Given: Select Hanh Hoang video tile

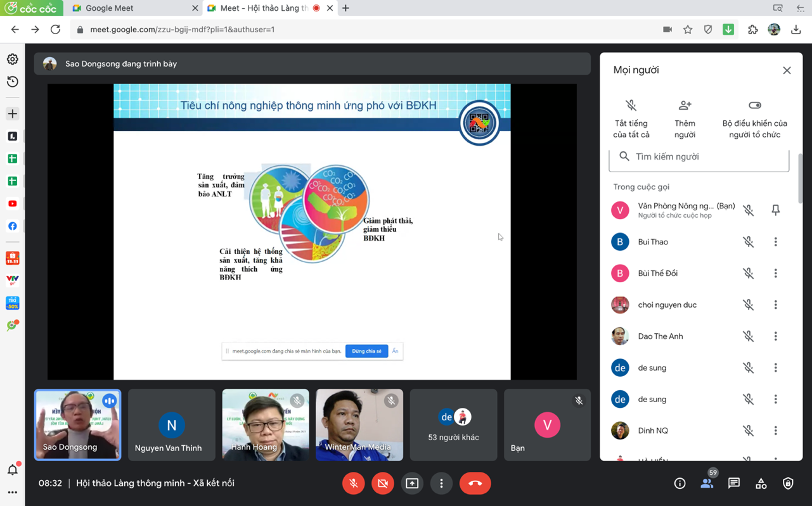Looking at the screenshot, I should click(x=266, y=424).
